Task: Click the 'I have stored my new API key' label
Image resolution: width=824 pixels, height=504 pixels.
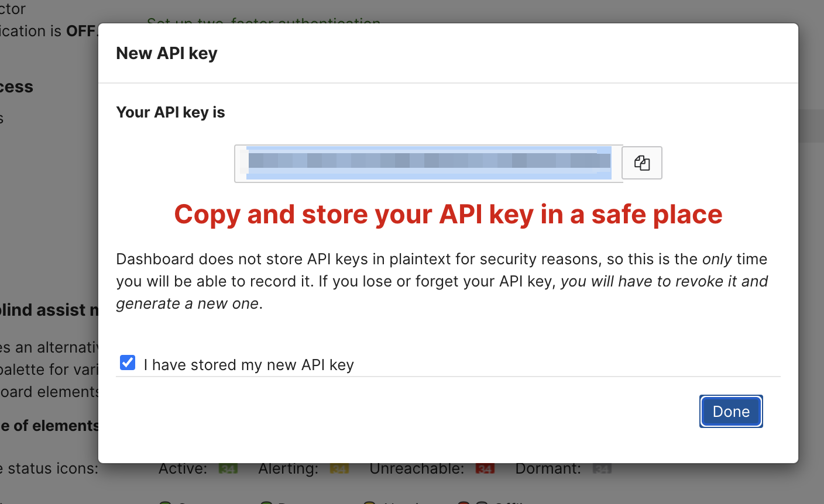Action: (249, 365)
